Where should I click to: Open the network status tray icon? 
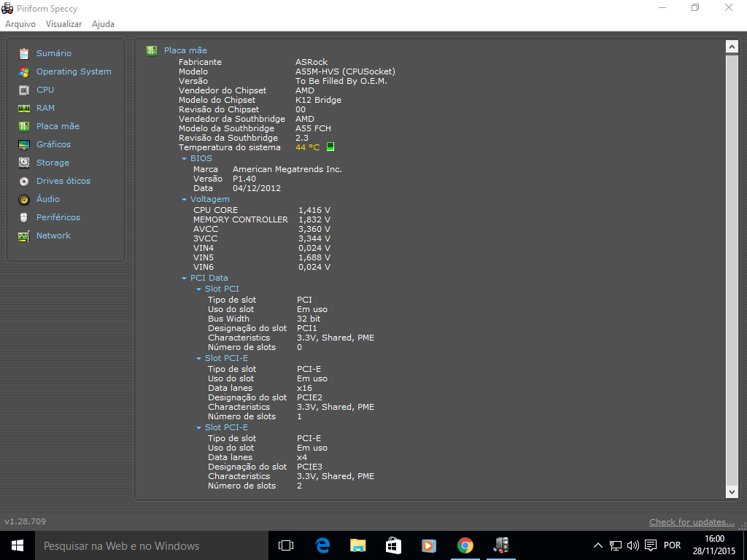(616, 545)
